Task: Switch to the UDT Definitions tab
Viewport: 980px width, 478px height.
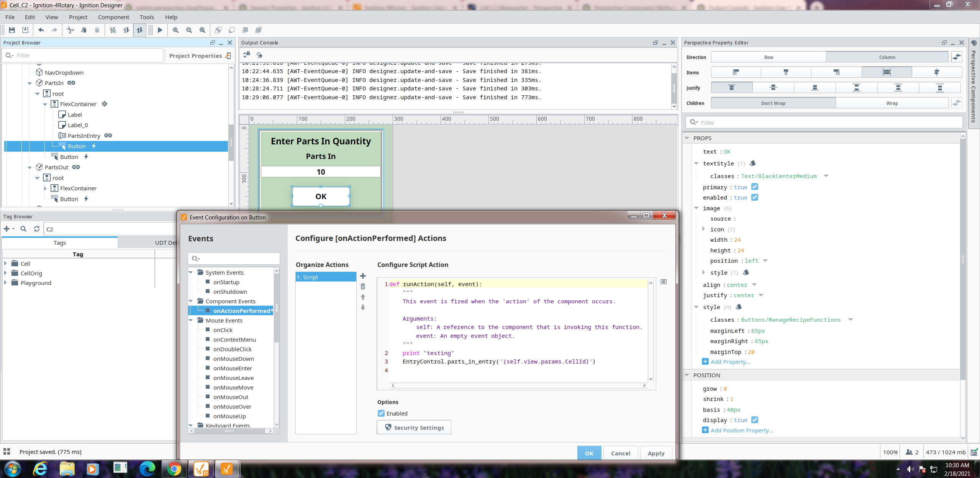Action: point(166,242)
